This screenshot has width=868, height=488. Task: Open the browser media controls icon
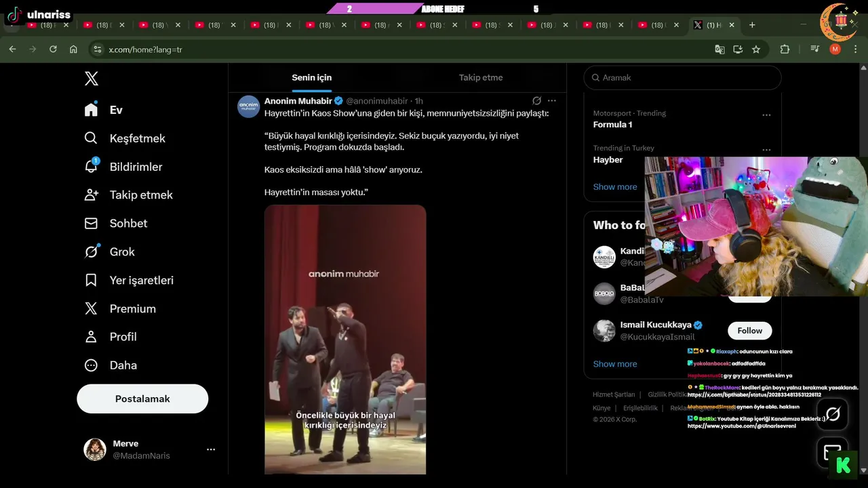pyautogui.click(x=815, y=49)
